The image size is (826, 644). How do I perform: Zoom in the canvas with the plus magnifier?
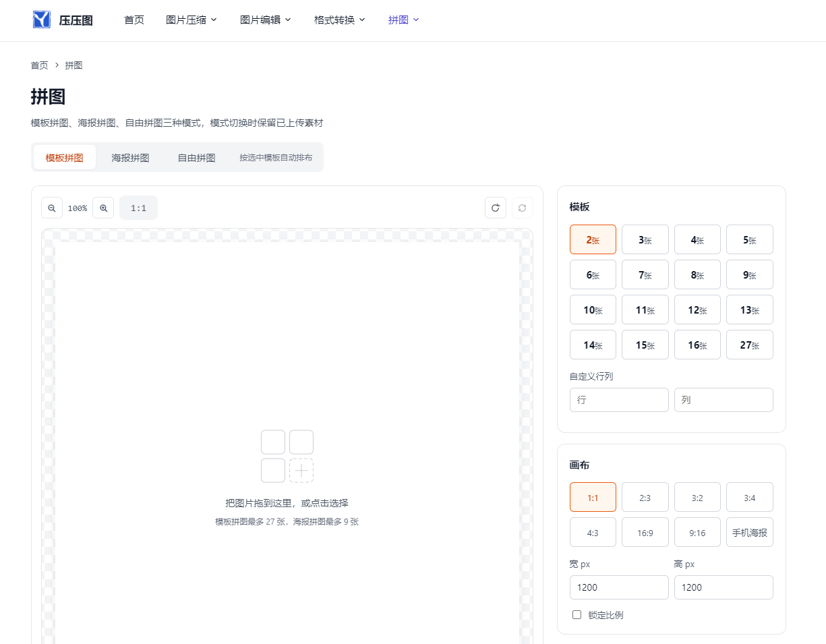[103, 208]
